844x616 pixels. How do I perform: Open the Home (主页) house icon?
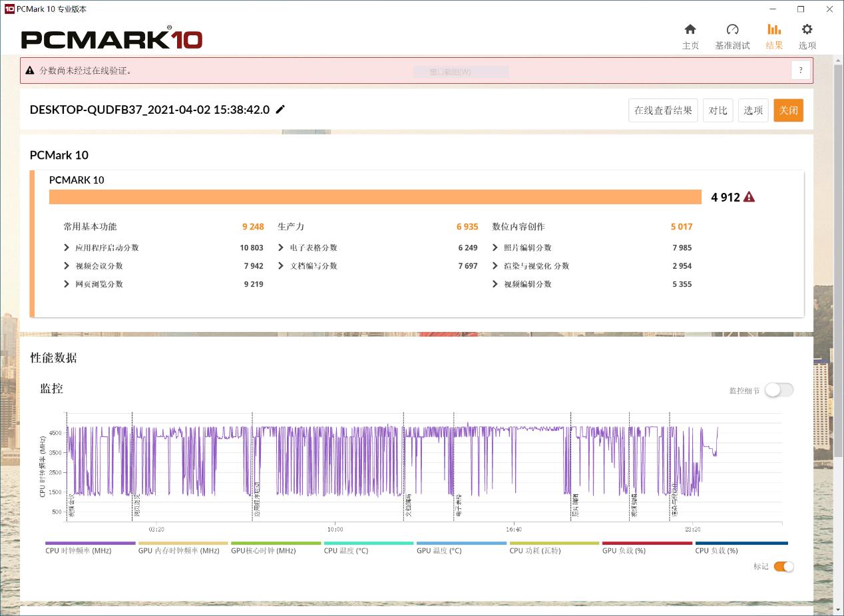(x=690, y=30)
